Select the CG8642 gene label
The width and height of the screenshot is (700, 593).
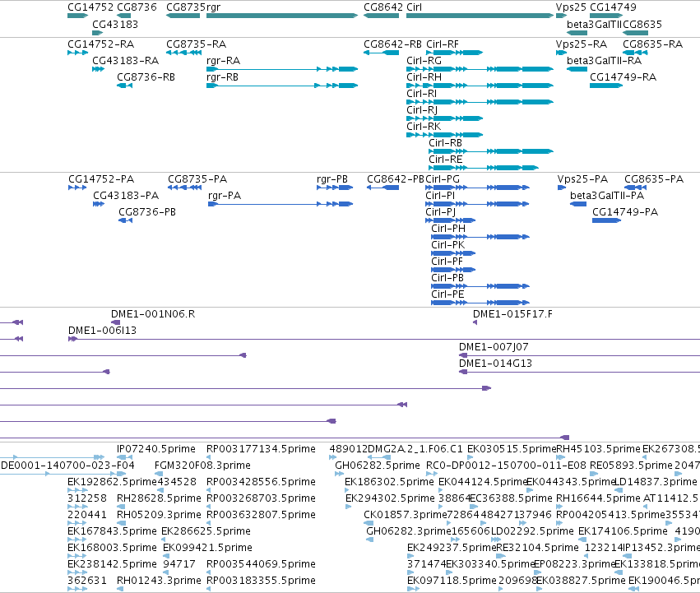(383, 7)
